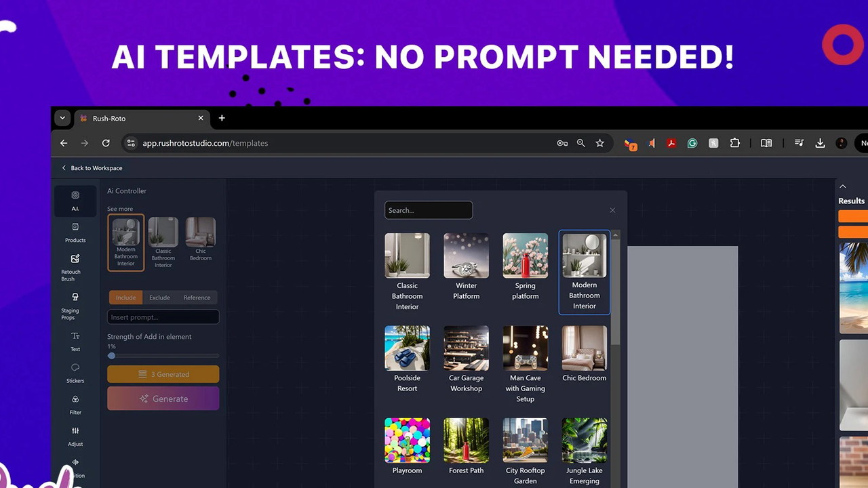Screen dimensions: 868x488
Task: Click See more templates link
Action: tap(120, 209)
